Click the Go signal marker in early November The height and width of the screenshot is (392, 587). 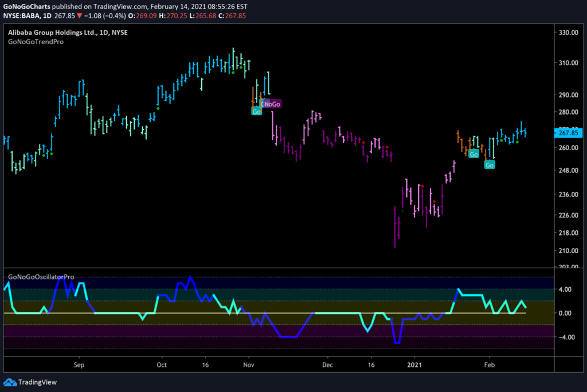point(256,111)
